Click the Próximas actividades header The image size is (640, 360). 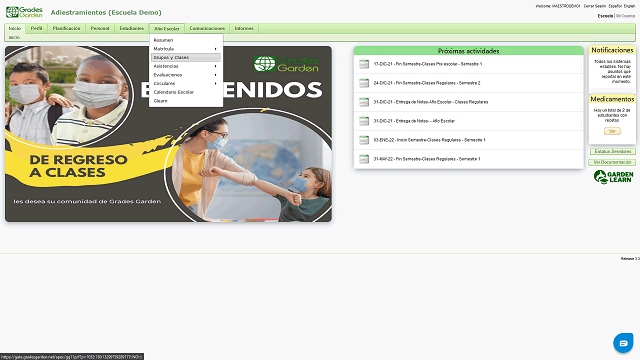pyautogui.click(x=469, y=51)
